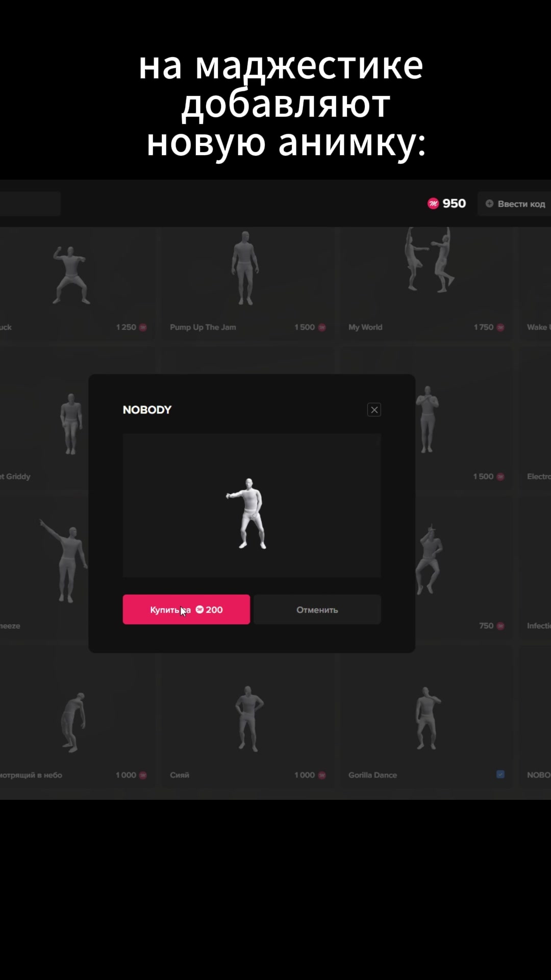This screenshot has height=980, width=551.
Task: Click the coin icon inside the buy button
Action: coord(199,609)
